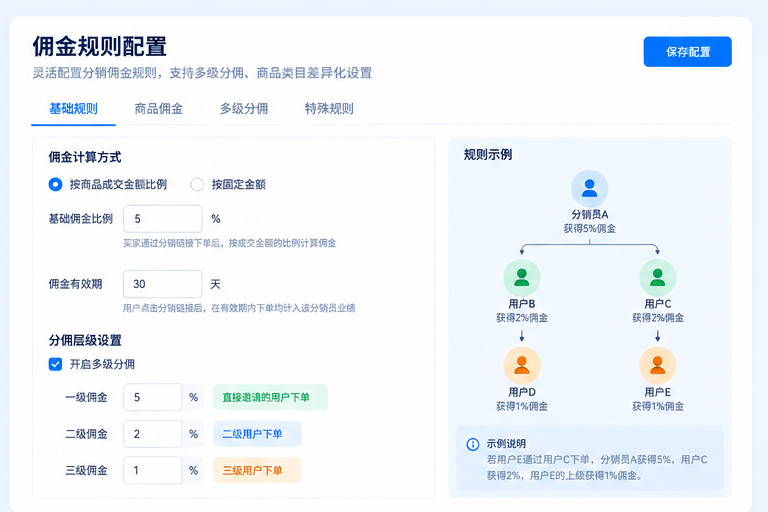Click the 佣金计算方式 section heading
This screenshot has width=768, height=512.
click(85, 157)
